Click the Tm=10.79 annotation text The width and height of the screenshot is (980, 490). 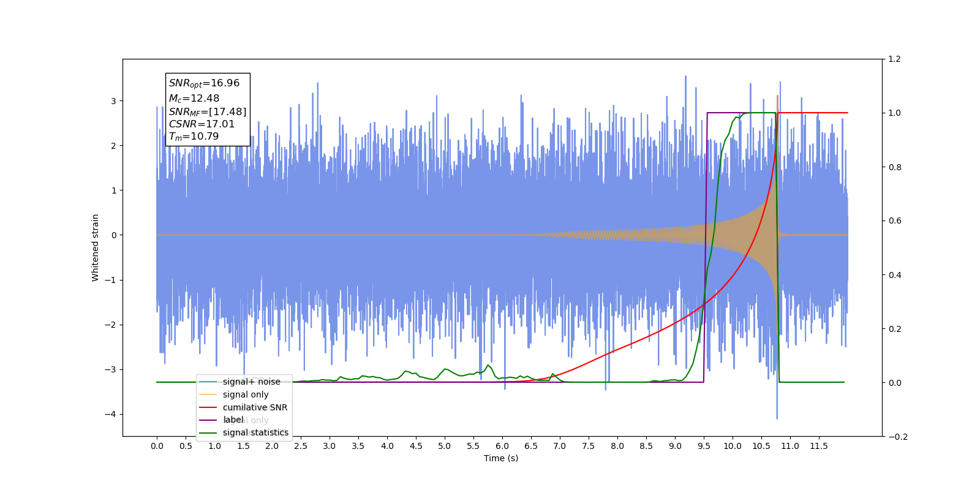tap(194, 137)
